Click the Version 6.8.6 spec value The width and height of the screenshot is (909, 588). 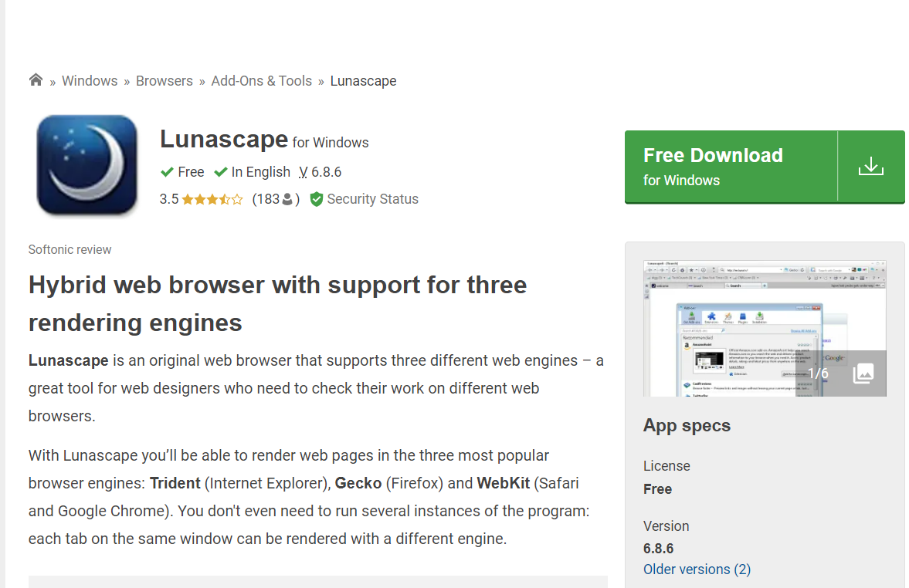click(x=659, y=549)
